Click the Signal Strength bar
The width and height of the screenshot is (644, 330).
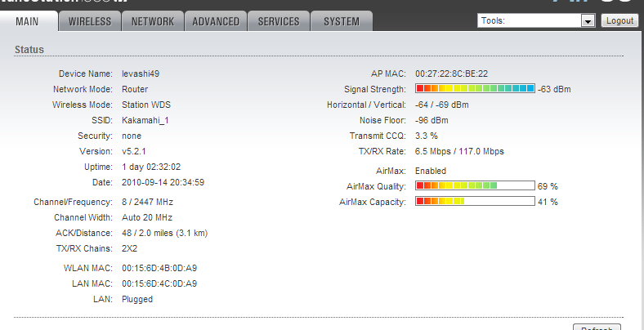click(x=475, y=88)
